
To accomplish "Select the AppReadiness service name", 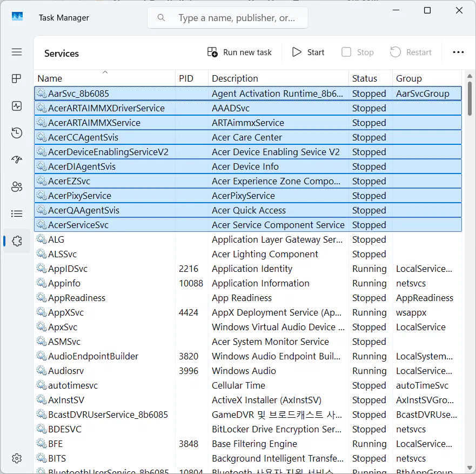I will point(77,298).
